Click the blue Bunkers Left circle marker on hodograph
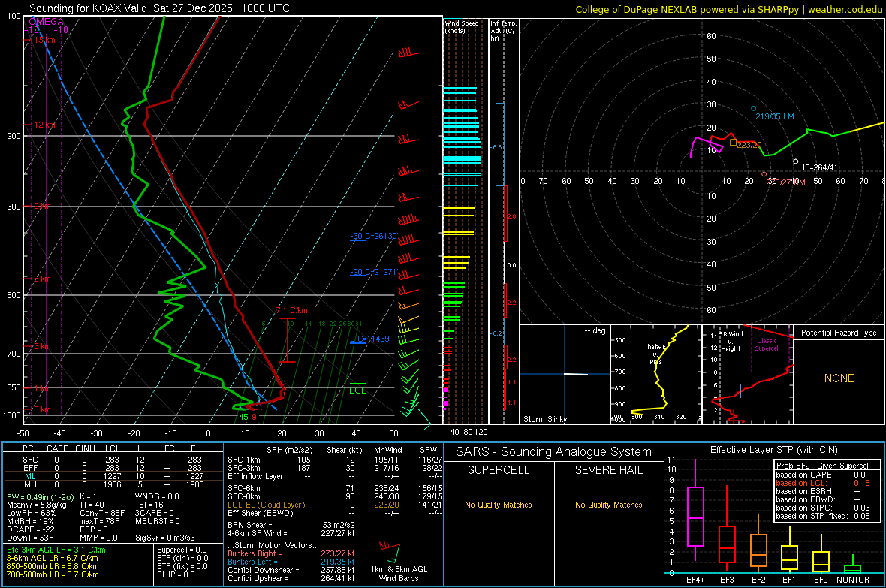 753,109
